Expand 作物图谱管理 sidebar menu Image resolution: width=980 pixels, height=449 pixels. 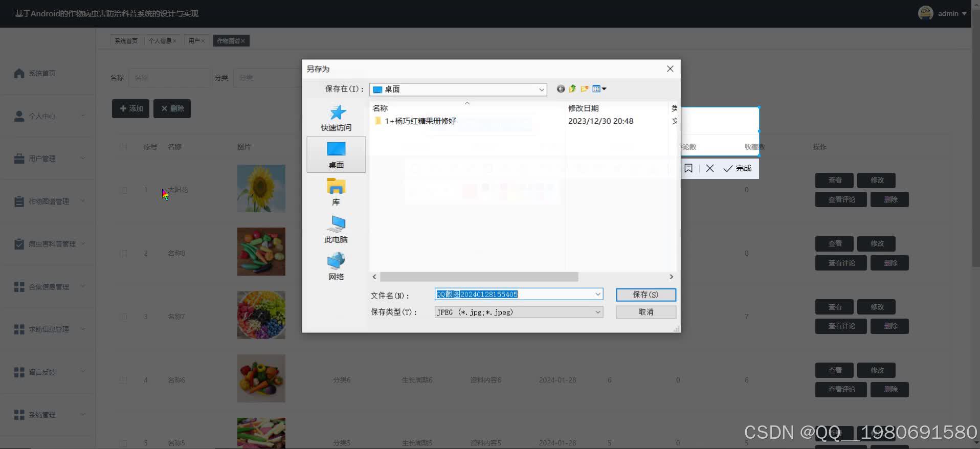point(48,201)
